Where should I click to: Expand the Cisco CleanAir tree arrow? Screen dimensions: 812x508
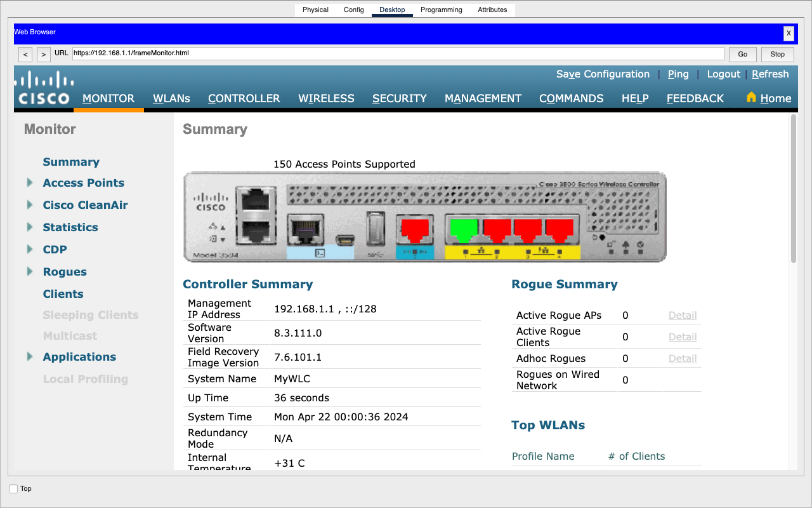pos(30,205)
